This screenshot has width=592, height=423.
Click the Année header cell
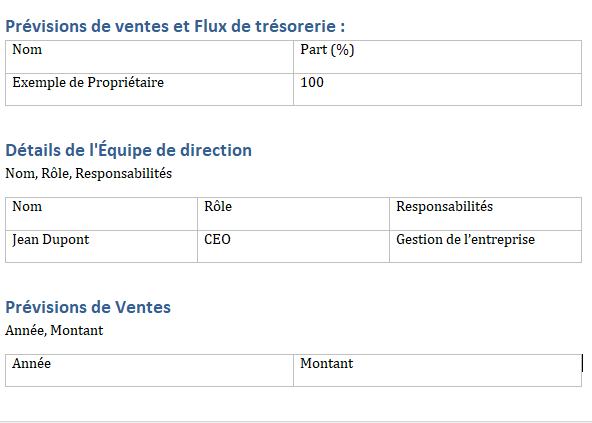pyautogui.click(x=150, y=371)
